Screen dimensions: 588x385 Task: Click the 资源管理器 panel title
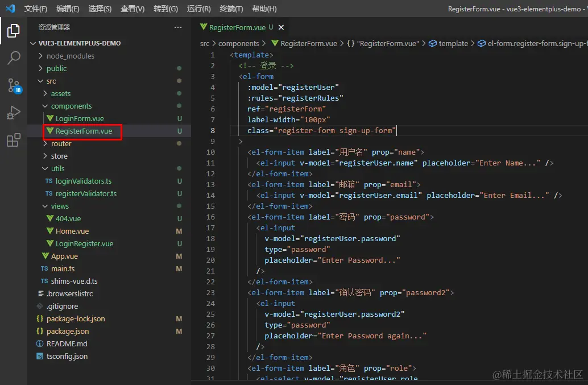click(54, 27)
